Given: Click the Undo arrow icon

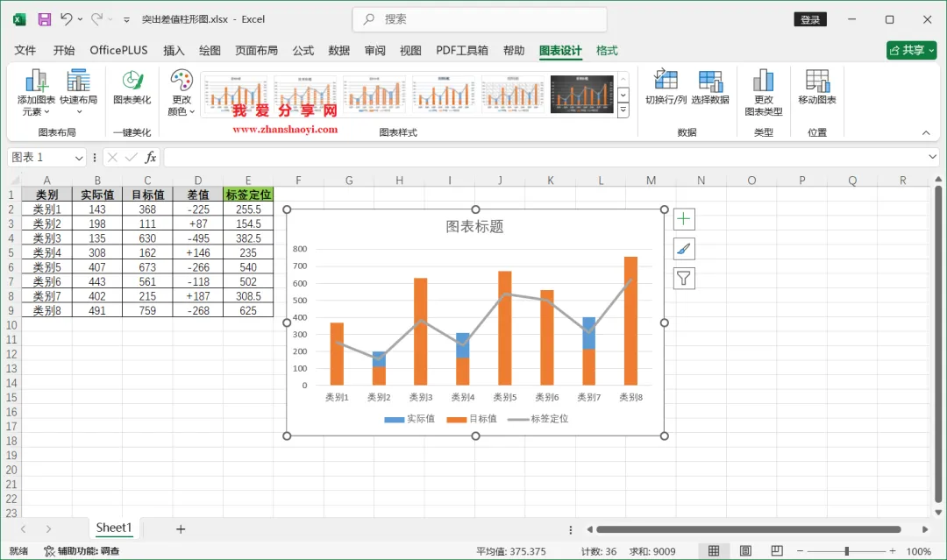Looking at the screenshot, I should 66,19.
